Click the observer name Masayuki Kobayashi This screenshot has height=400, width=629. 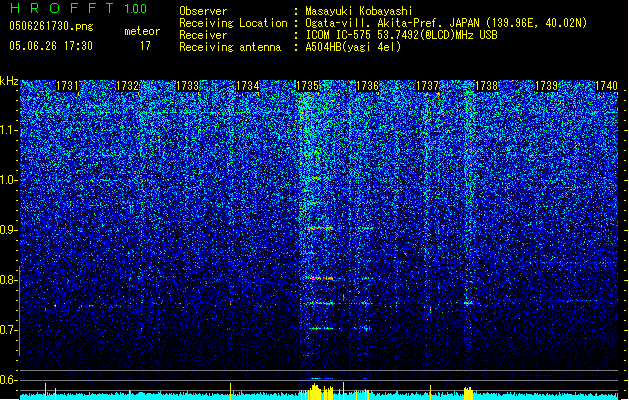(x=359, y=11)
